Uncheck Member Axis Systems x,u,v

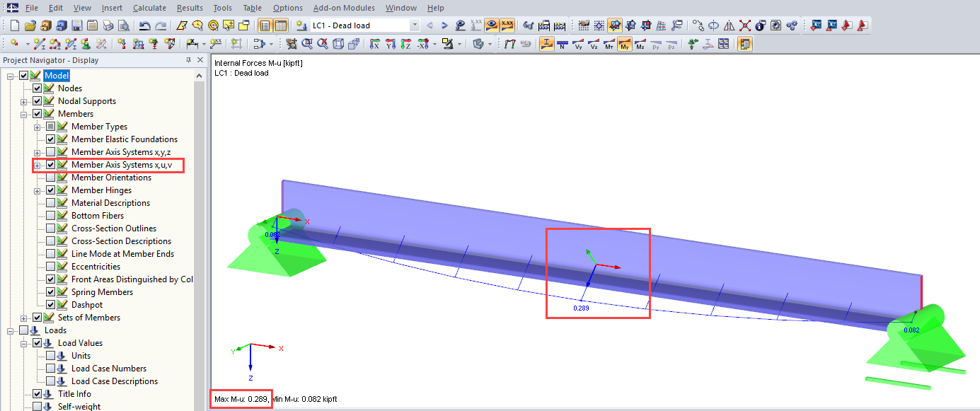coord(50,165)
